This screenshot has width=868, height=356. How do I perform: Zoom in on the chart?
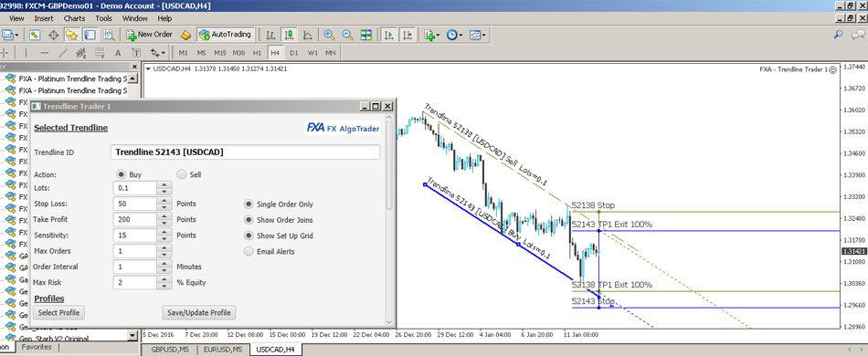(329, 35)
